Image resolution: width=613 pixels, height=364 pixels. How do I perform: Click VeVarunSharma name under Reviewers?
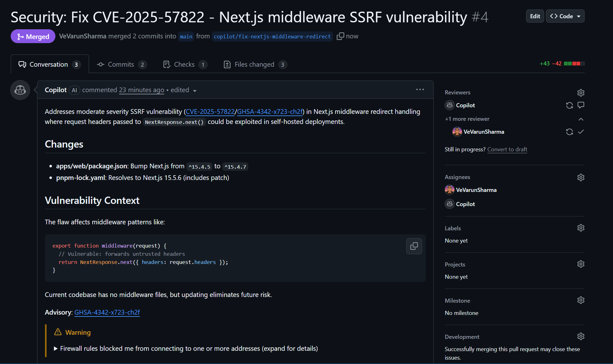click(x=484, y=132)
